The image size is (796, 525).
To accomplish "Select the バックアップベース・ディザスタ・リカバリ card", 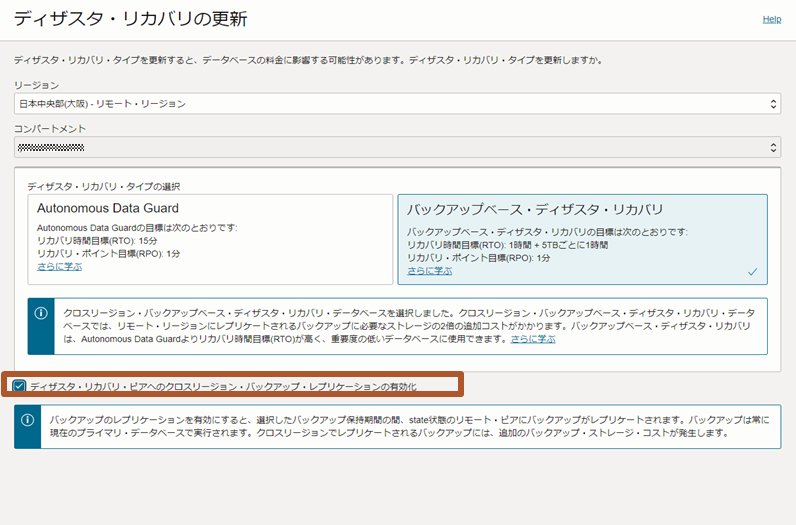I will [582, 239].
